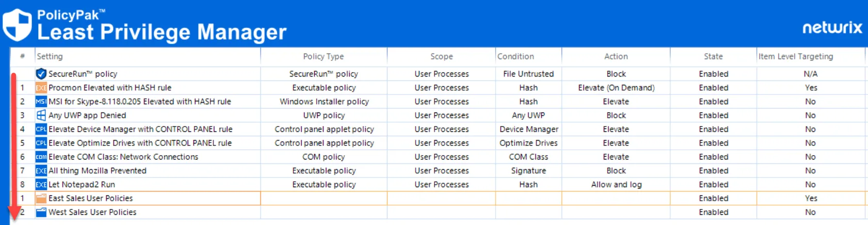Click the Procmon orange EXE icon

point(41,88)
